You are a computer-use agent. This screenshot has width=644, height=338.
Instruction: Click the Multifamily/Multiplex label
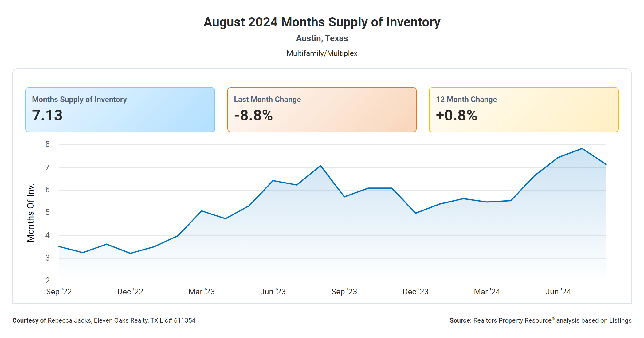tap(322, 53)
